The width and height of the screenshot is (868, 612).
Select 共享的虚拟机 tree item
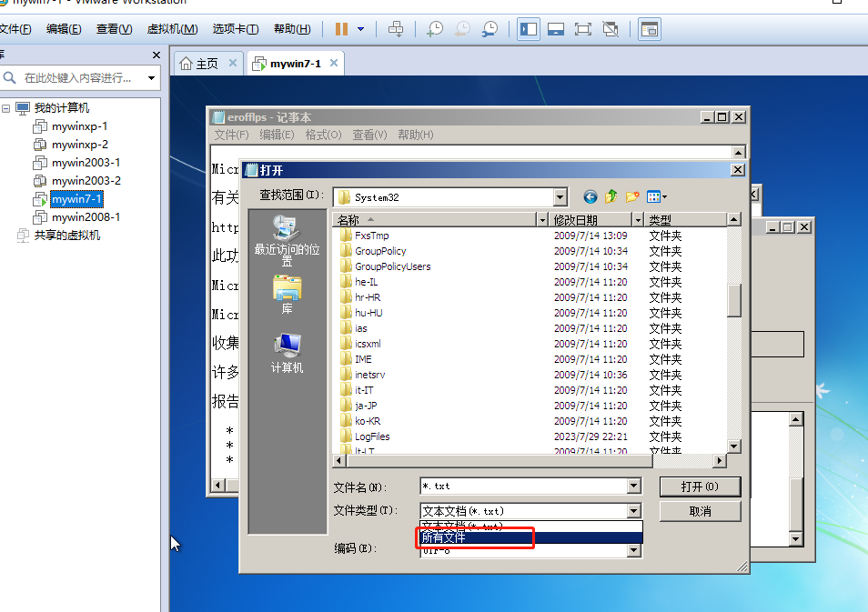[67, 236]
